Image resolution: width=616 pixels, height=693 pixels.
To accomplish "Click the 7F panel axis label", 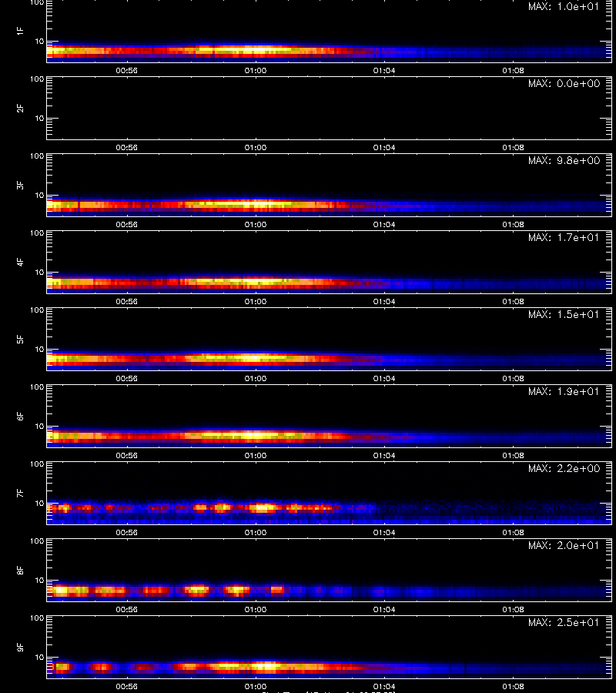I will coord(20,493).
